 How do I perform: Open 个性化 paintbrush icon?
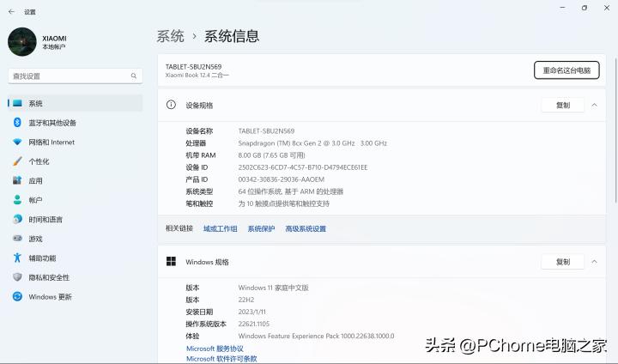point(17,161)
